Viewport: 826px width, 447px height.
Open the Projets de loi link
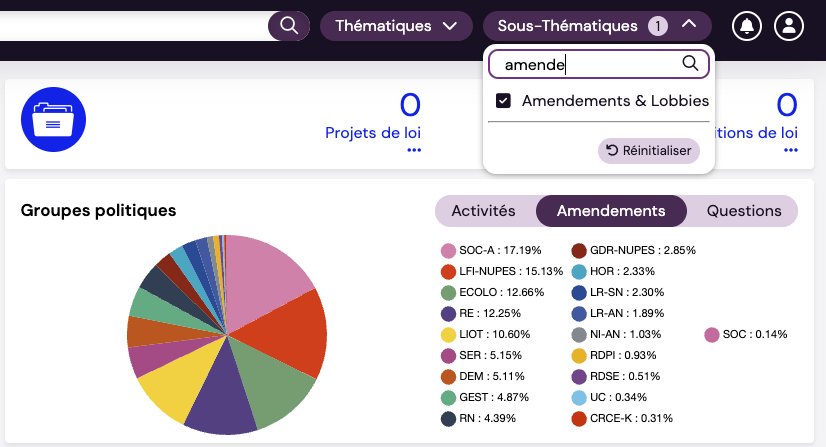[x=373, y=132]
